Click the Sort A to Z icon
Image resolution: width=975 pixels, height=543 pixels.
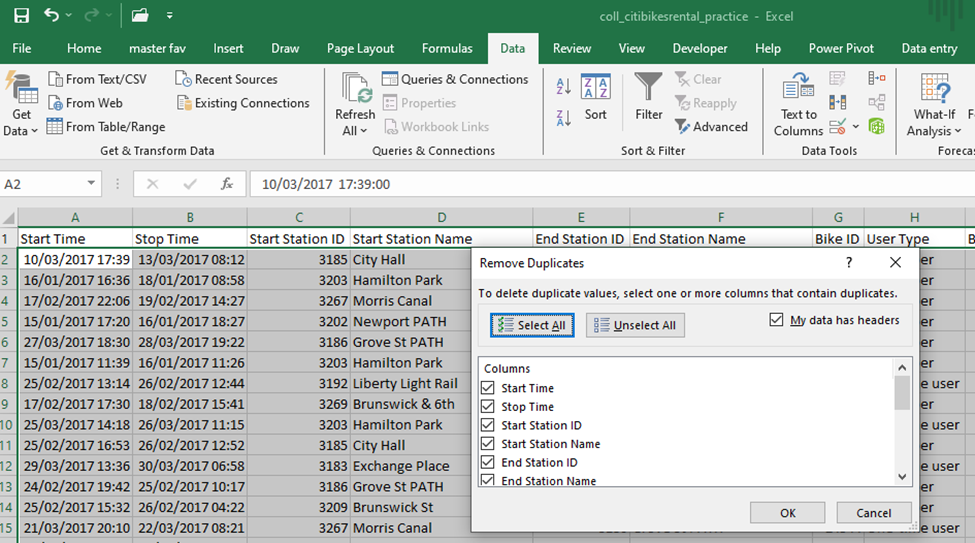(563, 87)
